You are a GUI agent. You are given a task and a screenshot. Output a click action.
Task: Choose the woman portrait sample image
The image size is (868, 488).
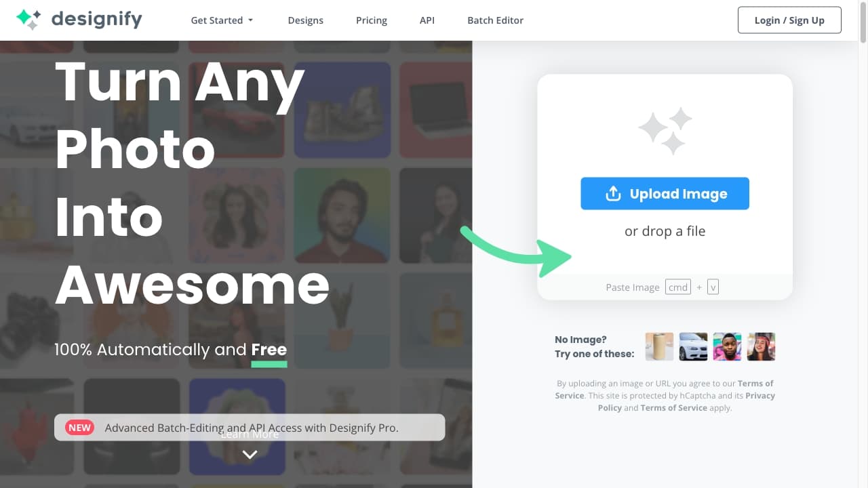761,346
